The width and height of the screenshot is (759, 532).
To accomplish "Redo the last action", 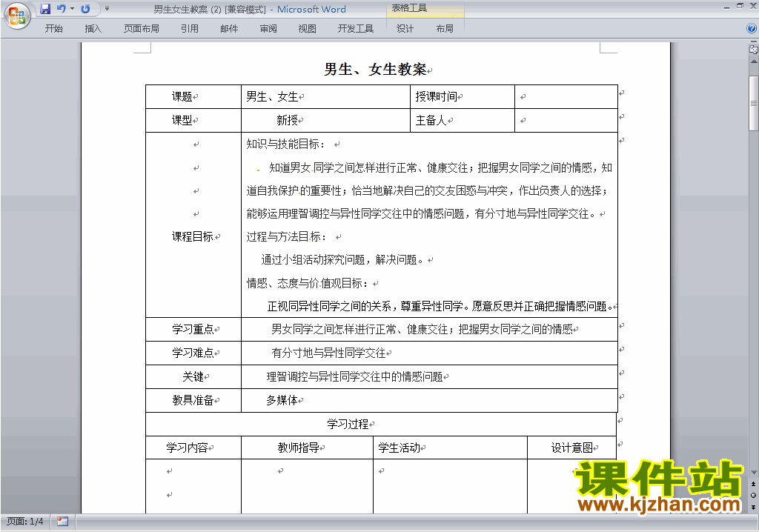I will click(85, 9).
